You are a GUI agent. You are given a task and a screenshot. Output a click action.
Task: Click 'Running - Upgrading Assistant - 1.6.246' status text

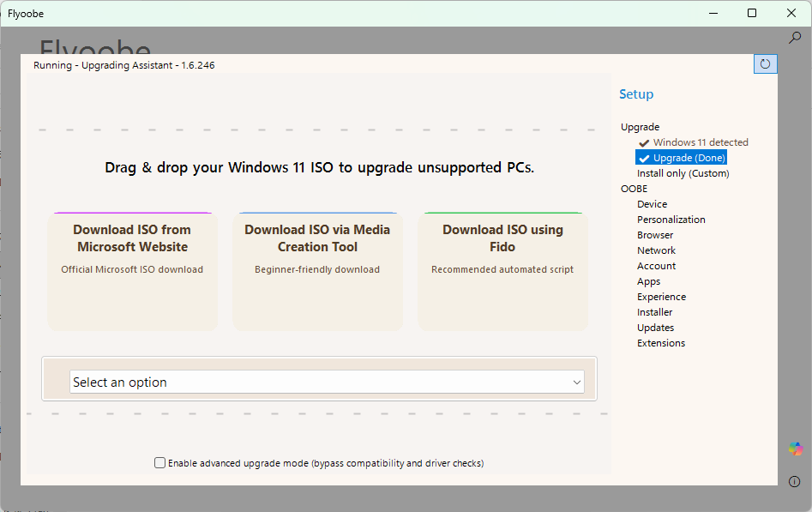123,65
